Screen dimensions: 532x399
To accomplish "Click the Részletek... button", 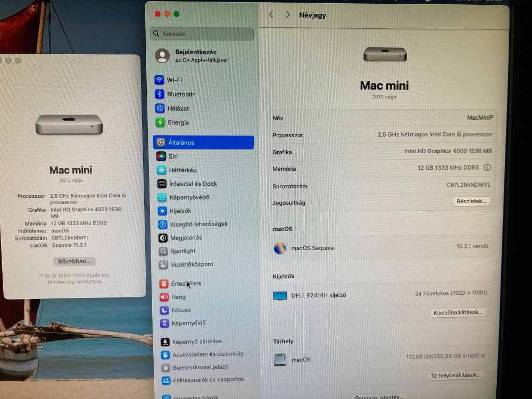I will [471, 201].
